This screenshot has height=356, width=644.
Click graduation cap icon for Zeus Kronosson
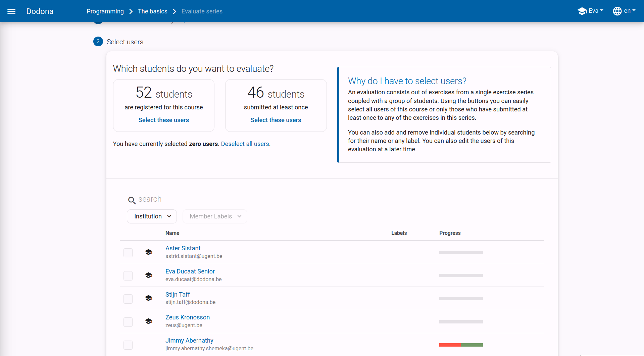(x=149, y=321)
